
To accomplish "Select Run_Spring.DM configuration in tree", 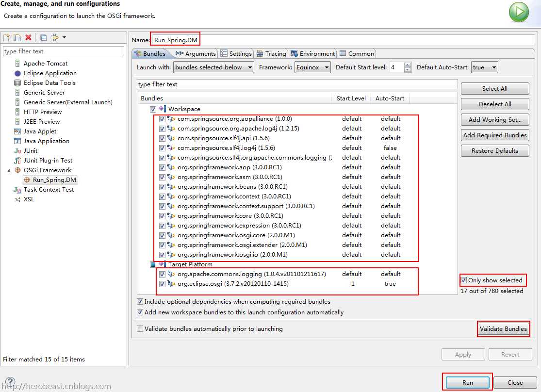I will (50, 180).
